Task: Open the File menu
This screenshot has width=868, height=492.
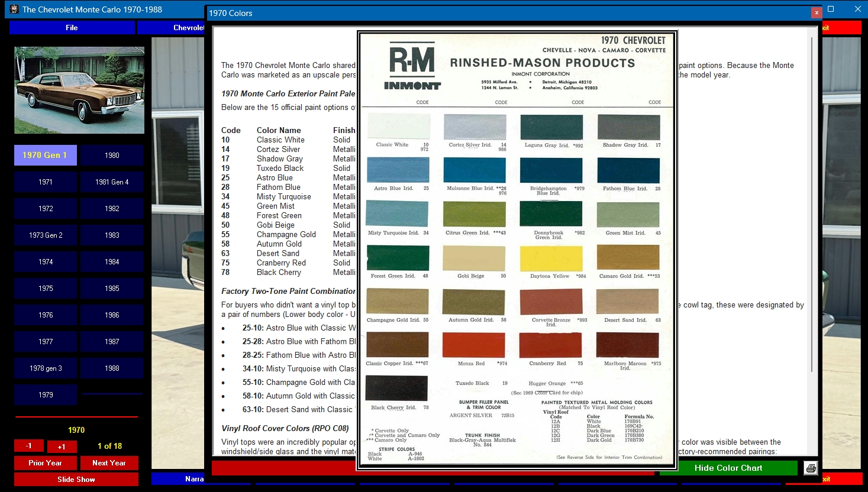Action: tap(72, 28)
